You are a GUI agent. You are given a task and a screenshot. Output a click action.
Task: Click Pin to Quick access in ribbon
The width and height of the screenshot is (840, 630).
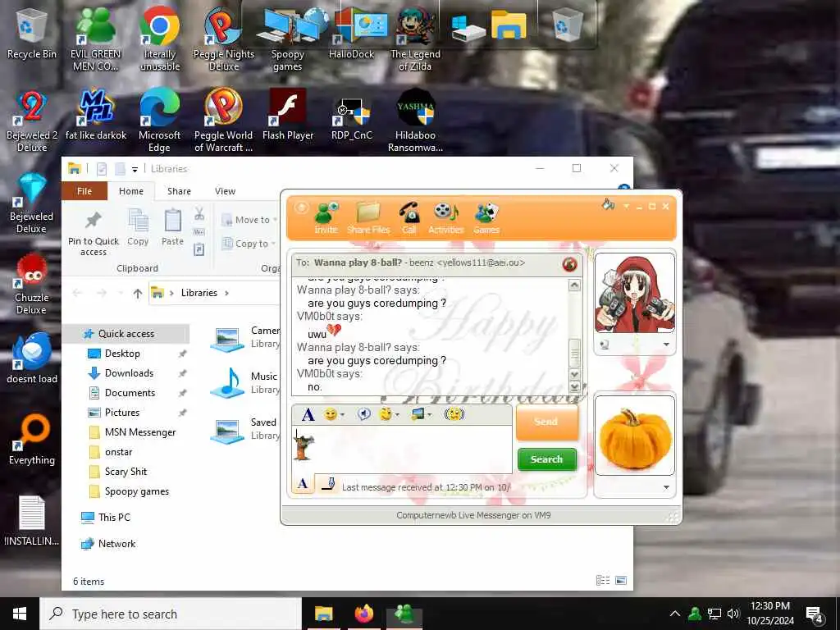(94, 233)
